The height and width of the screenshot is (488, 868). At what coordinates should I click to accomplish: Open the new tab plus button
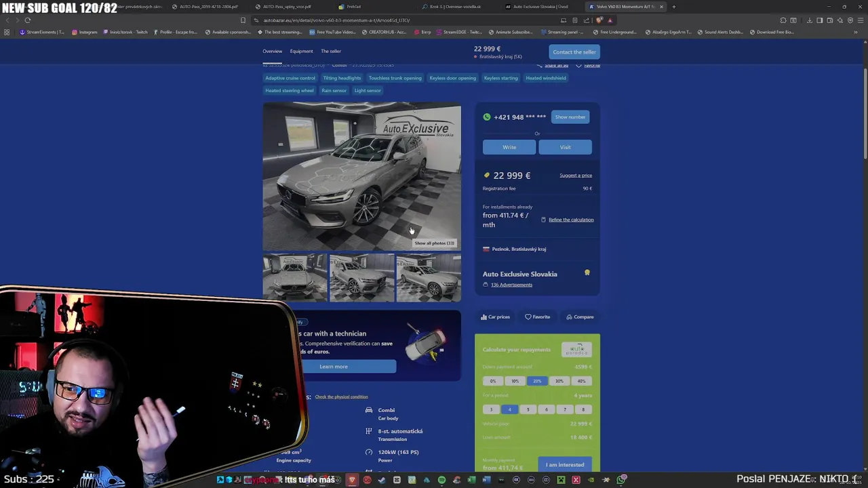(673, 7)
